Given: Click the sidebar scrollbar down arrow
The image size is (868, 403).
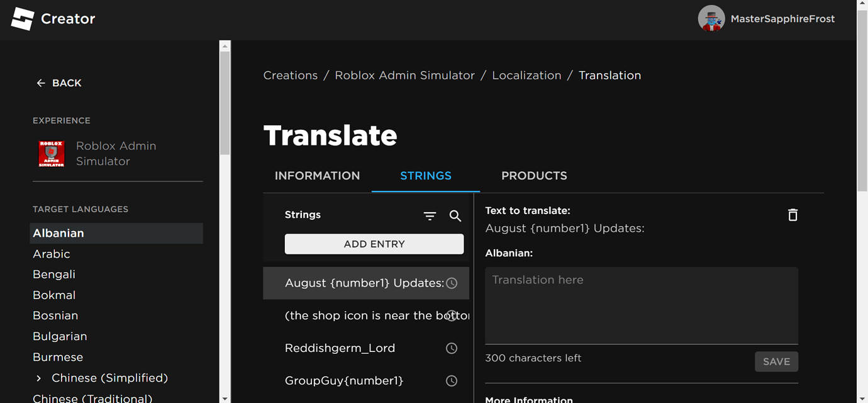Looking at the screenshot, I should [x=225, y=398].
